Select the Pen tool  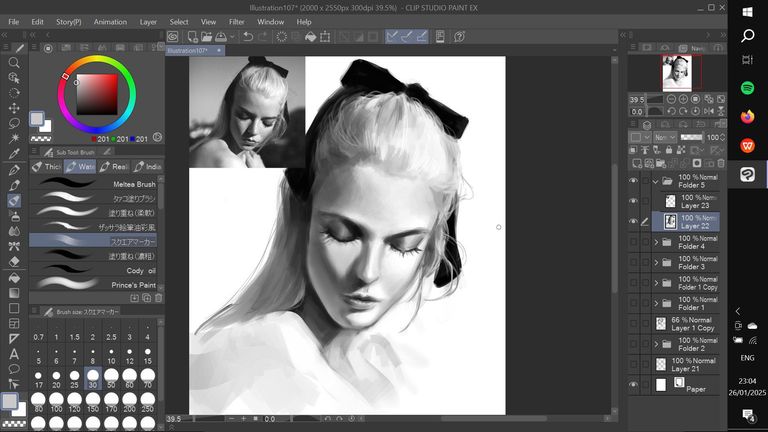pyautogui.click(x=14, y=170)
